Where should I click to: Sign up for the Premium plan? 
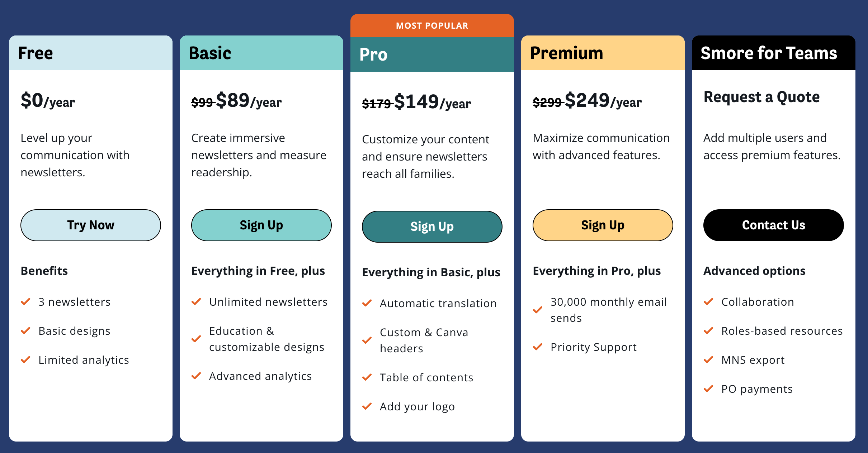pyautogui.click(x=603, y=225)
